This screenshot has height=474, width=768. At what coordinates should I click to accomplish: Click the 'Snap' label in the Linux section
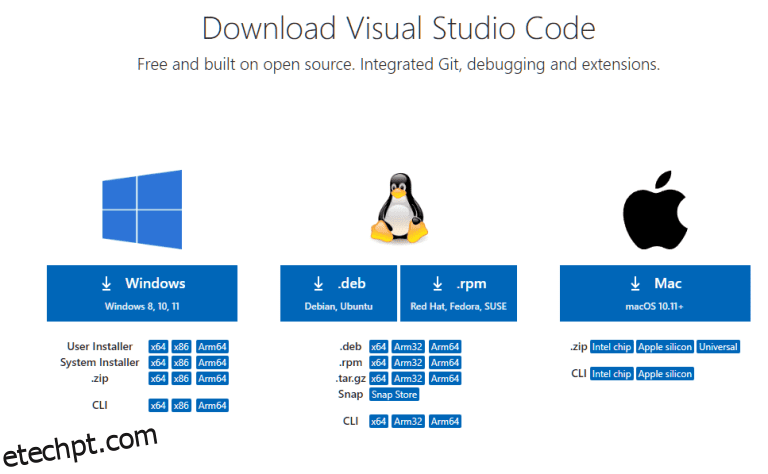[350, 395]
